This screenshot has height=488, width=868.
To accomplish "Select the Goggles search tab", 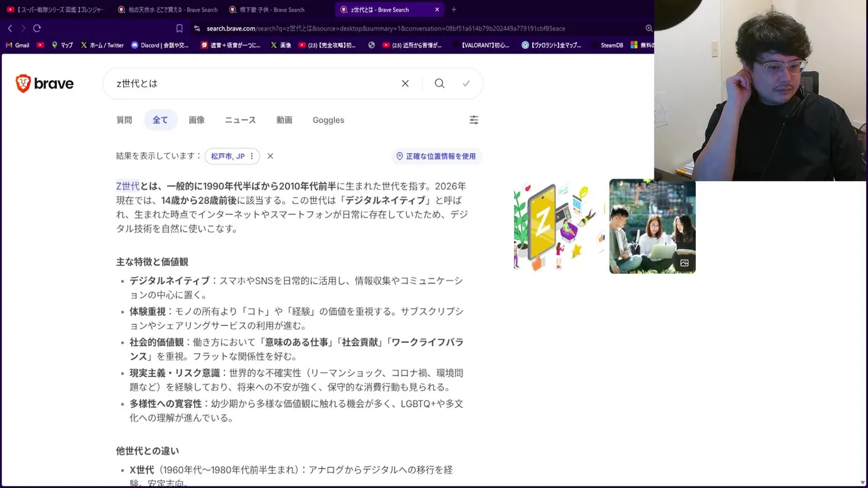I will [x=328, y=120].
